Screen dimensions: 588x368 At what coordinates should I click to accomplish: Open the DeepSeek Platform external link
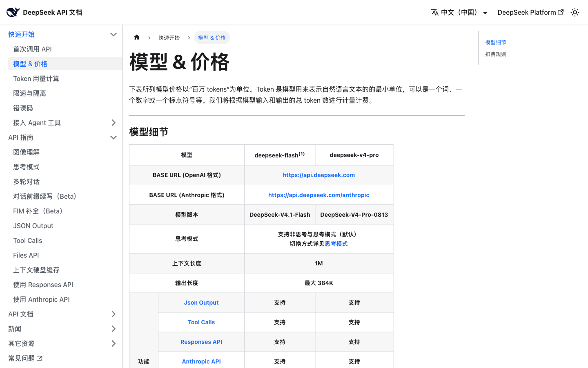tap(530, 12)
